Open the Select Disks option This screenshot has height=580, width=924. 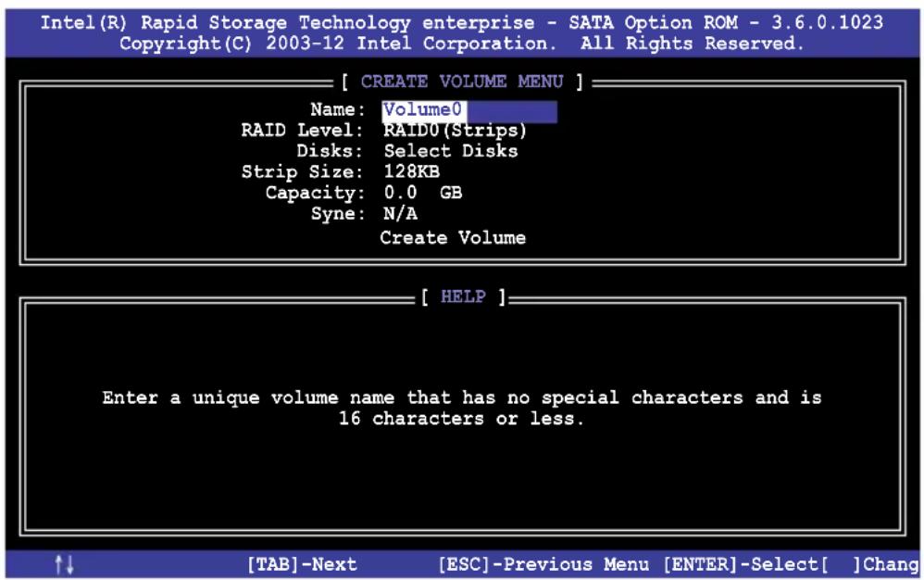(451, 151)
